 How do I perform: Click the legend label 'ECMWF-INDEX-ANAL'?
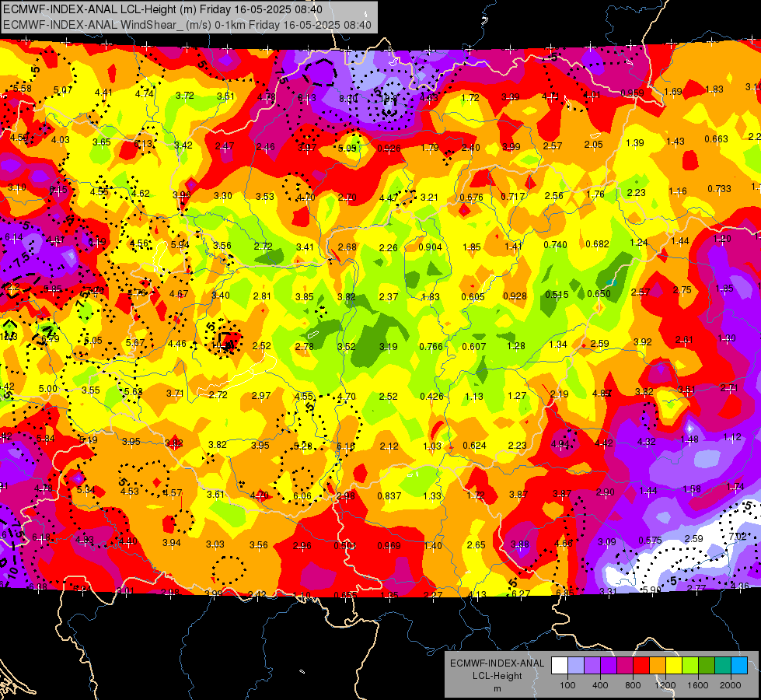(x=497, y=663)
